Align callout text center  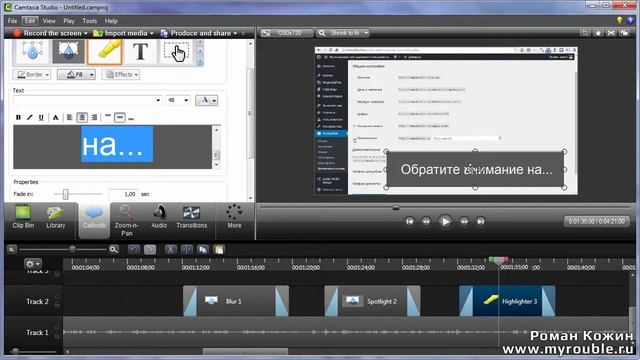[x=82, y=118]
